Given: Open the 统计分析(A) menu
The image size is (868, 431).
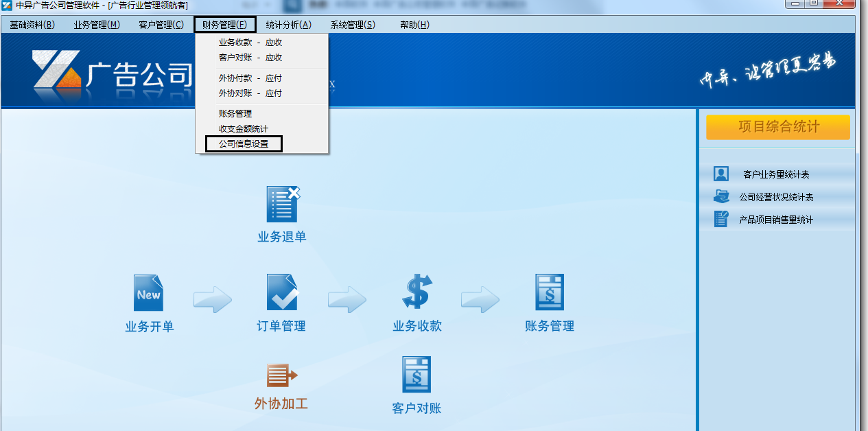Looking at the screenshot, I should point(288,25).
